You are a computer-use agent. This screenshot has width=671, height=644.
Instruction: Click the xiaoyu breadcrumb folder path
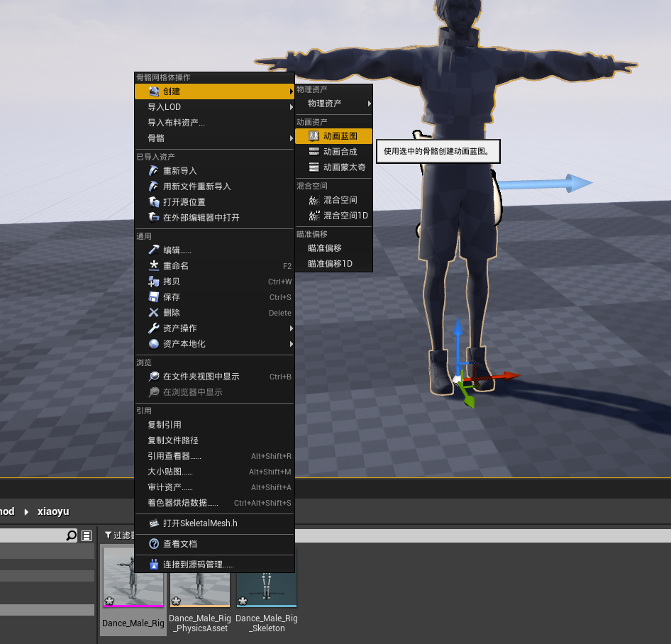tap(53, 511)
